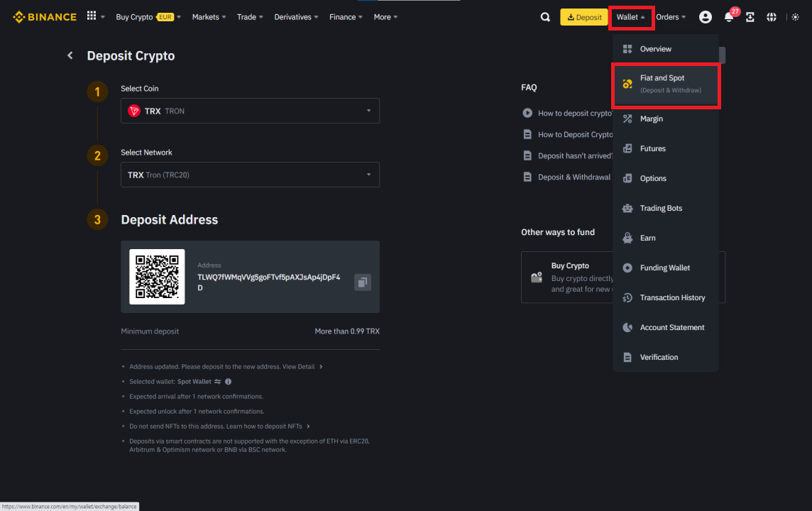Click the play icon beside How to deposit crypto

coord(527,113)
